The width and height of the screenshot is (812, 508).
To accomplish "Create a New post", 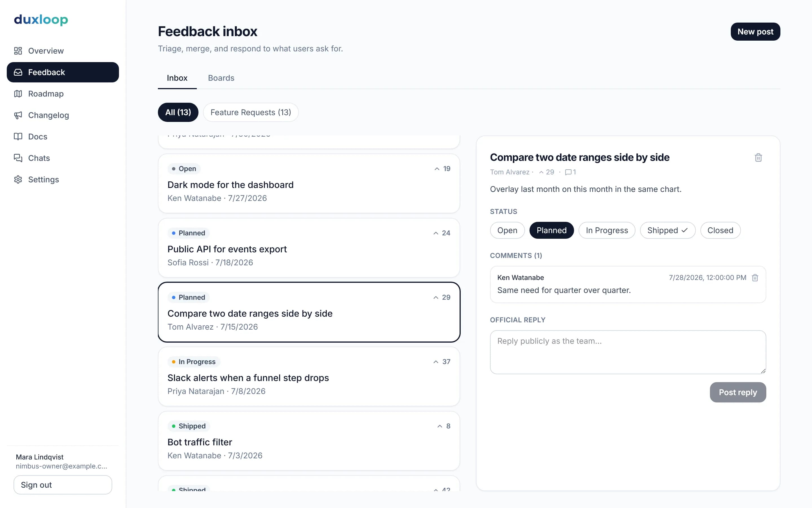I will [x=755, y=32].
